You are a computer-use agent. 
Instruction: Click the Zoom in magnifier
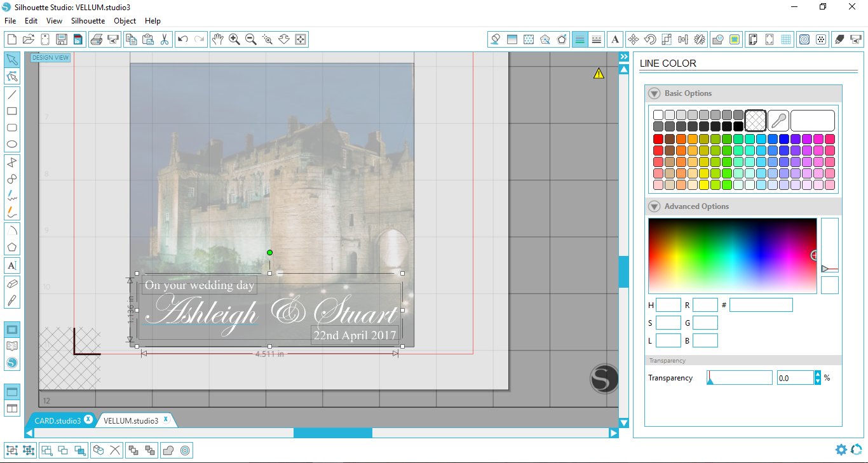tap(234, 39)
